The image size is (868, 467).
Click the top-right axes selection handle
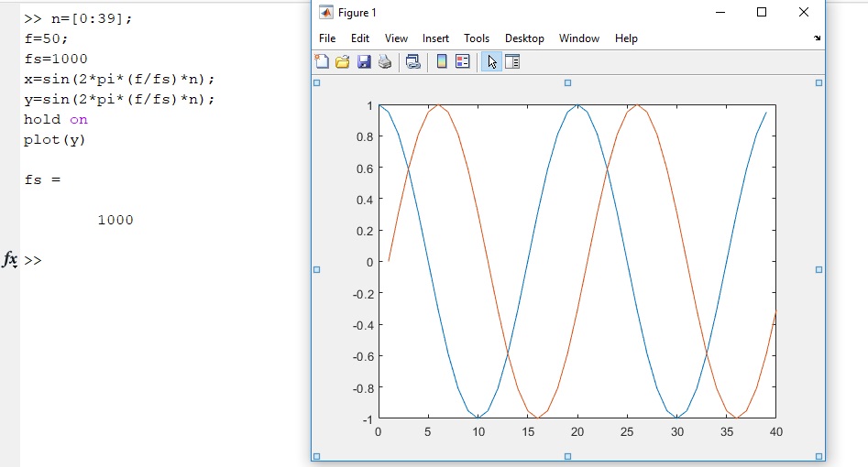coord(819,83)
